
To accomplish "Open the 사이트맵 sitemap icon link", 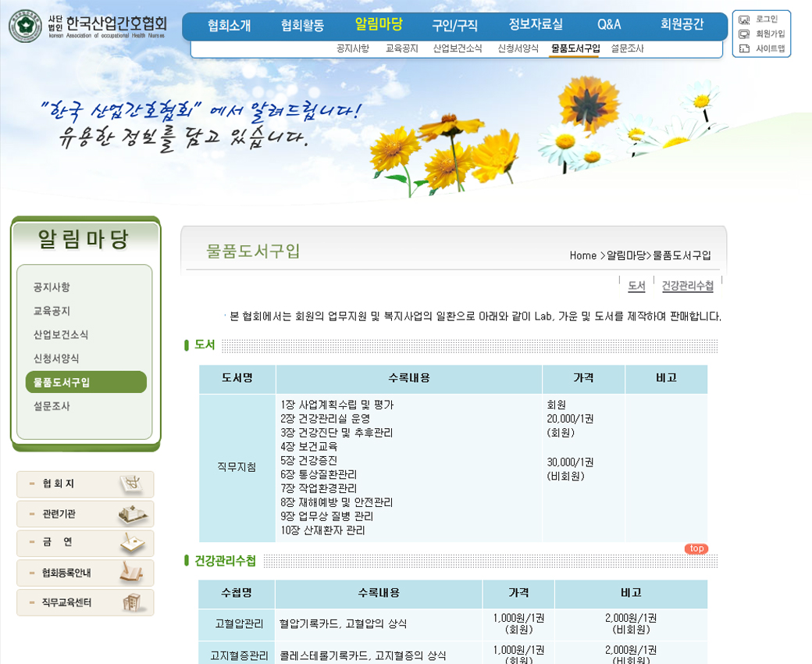I will pyautogui.click(x=762, y=48).
